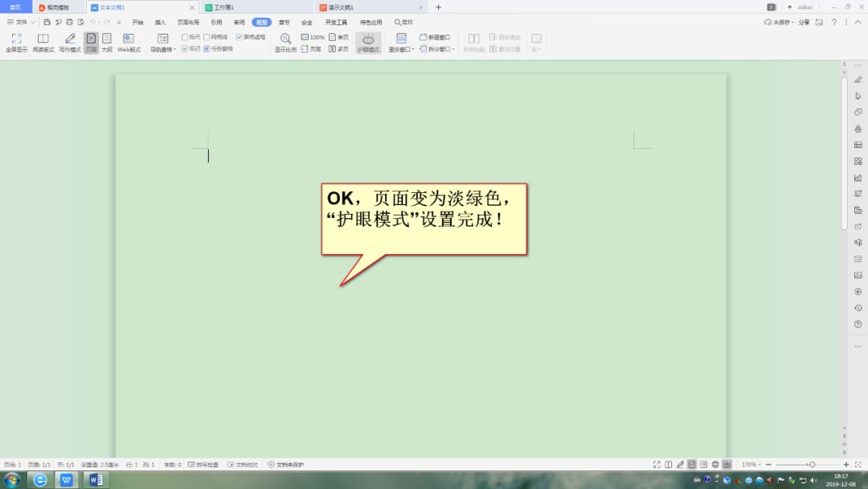868x489 pixels.
Task: Open the history icon in right sidebar
Action: 858,308
